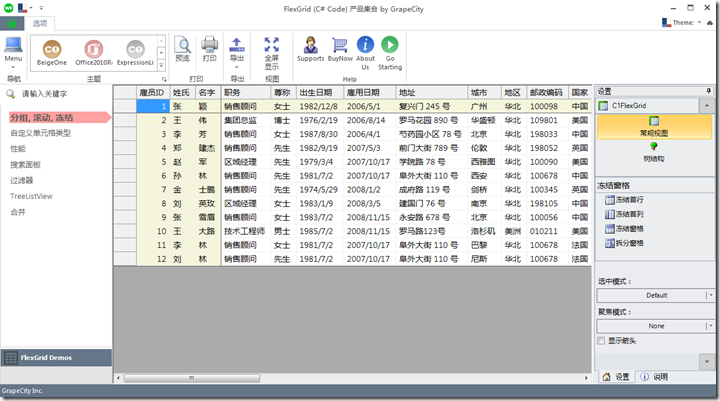720x401 pixels.
Task: Click the 技术工程师 cell in row 10
Action: pos(246,231)
